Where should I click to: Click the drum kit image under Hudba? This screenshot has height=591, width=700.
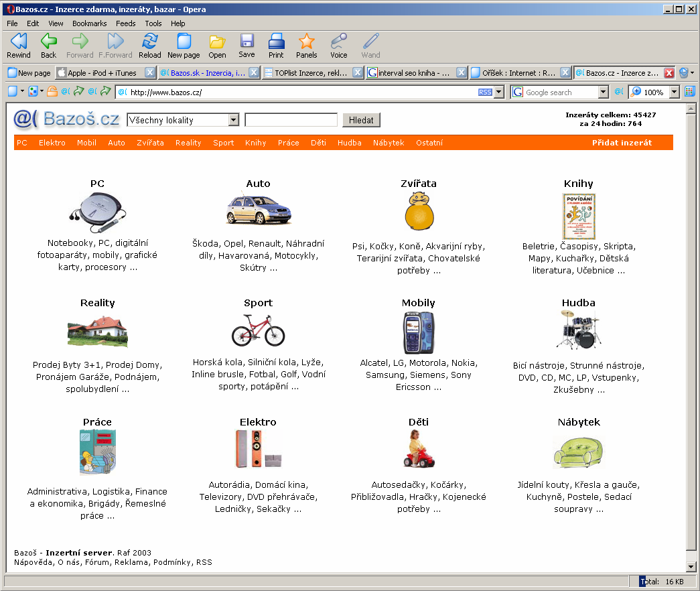579,330
